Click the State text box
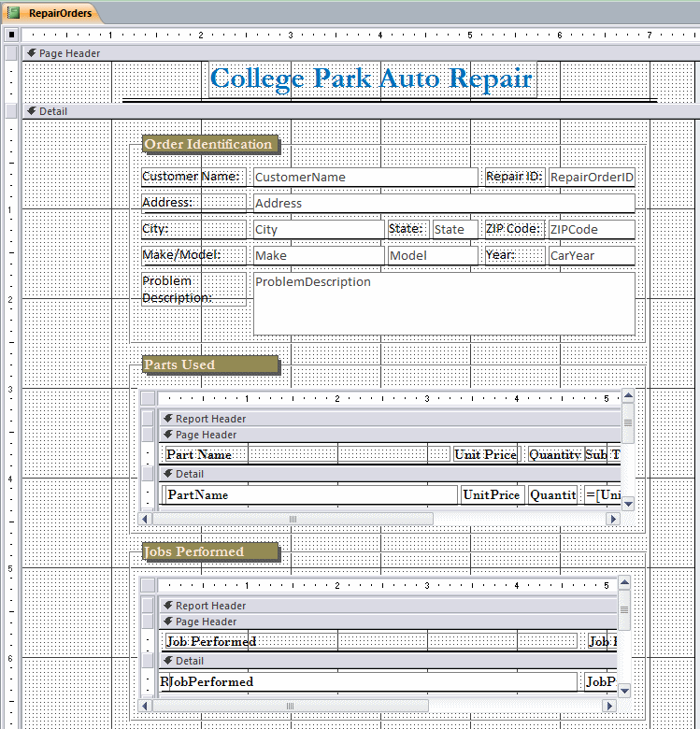The image size is (700, 729). [455, 229]
